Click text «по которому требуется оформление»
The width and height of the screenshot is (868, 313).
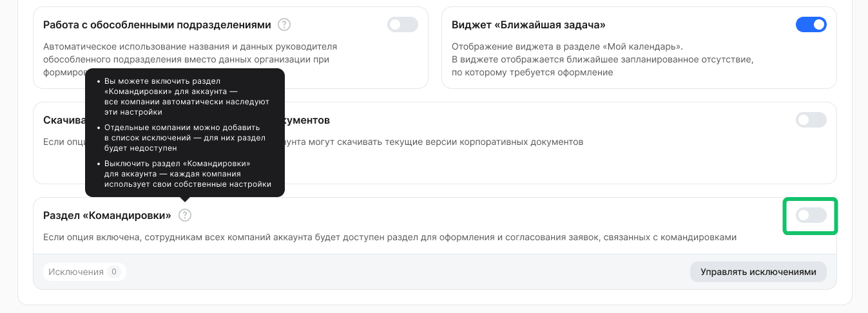click(x=532, y=72)
